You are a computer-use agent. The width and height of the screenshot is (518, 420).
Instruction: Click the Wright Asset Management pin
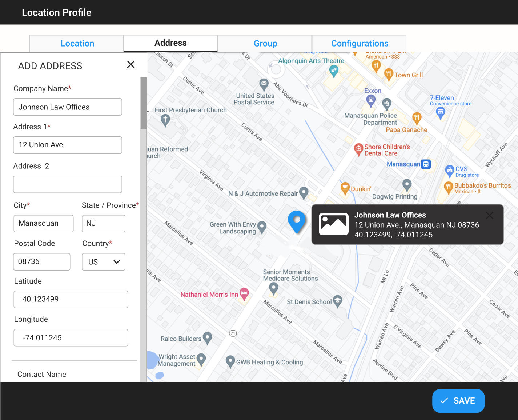(x=201, y=360)
